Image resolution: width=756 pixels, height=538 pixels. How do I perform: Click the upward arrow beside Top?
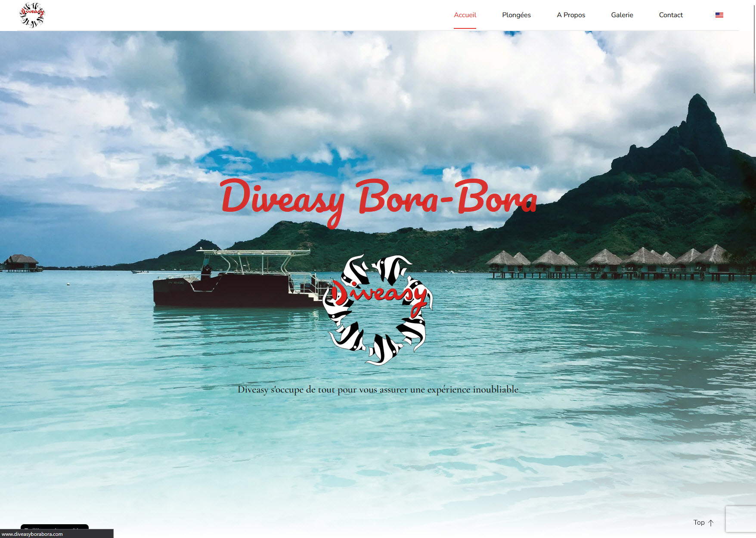711,523
